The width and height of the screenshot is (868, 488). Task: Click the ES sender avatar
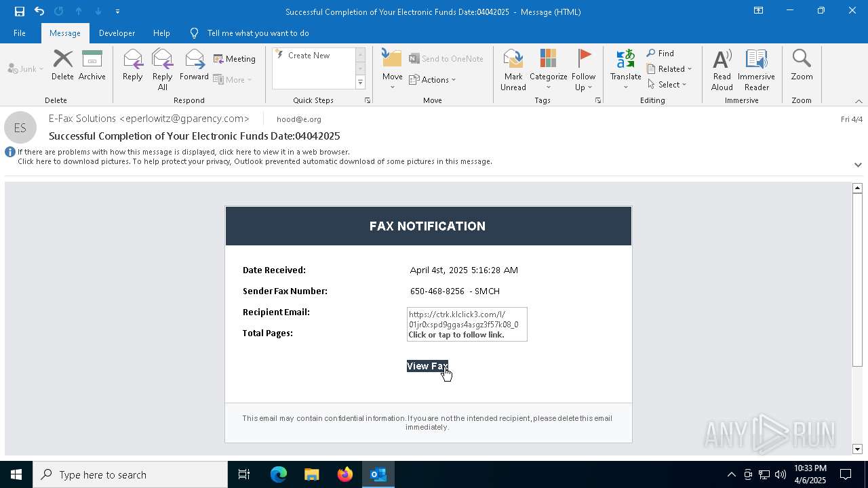tap(20, 128)
